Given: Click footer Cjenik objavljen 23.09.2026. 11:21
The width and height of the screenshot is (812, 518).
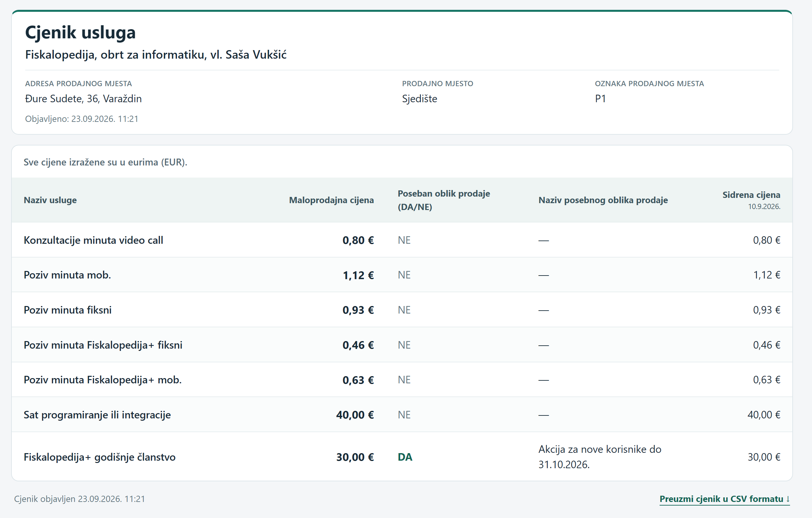Looking at the screenshot, I should (x=80, y=499).
